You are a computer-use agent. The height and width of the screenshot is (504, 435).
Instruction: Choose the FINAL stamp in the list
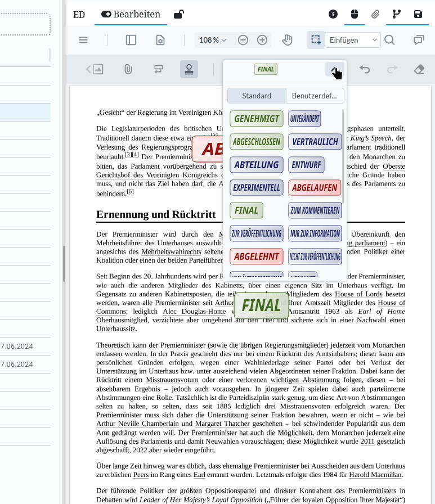pyautogui.click(x=246, y=210)
